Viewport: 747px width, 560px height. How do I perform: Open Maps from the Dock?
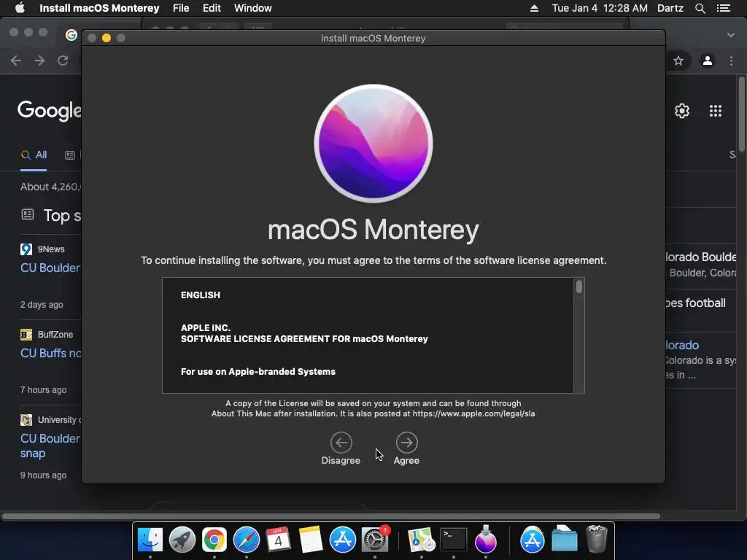[x=421, y=540]
